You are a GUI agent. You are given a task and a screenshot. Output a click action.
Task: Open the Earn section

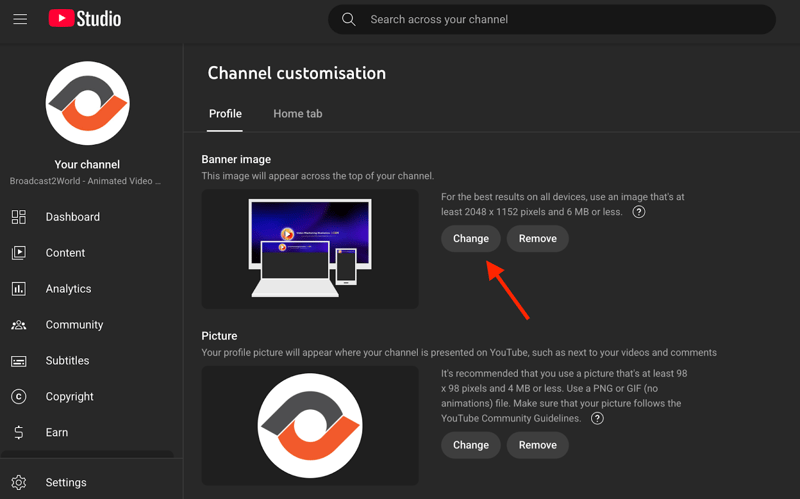click(x=57, y=433)
